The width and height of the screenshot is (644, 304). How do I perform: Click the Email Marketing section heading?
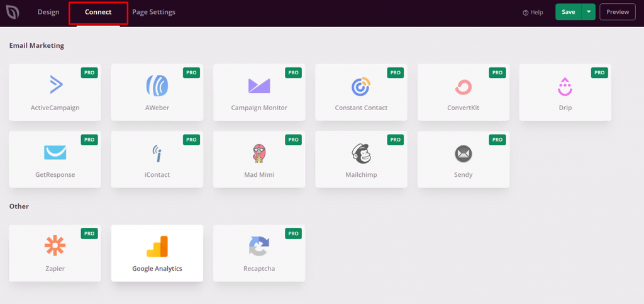point(36,45)
